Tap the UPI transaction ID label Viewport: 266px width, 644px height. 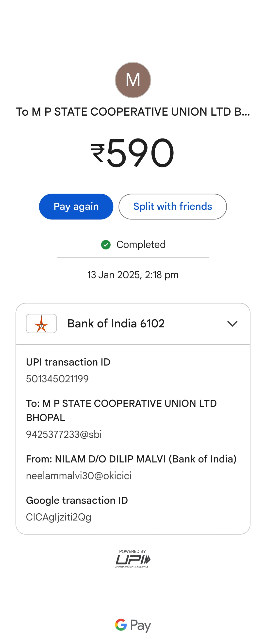(x=68, y=362)
